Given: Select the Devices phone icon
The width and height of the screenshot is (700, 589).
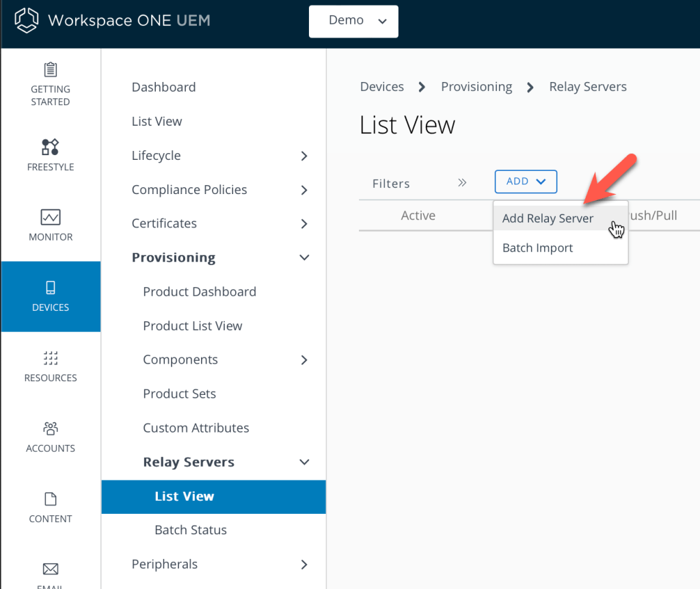Looking at the screenshot, I should pos(51,288).
